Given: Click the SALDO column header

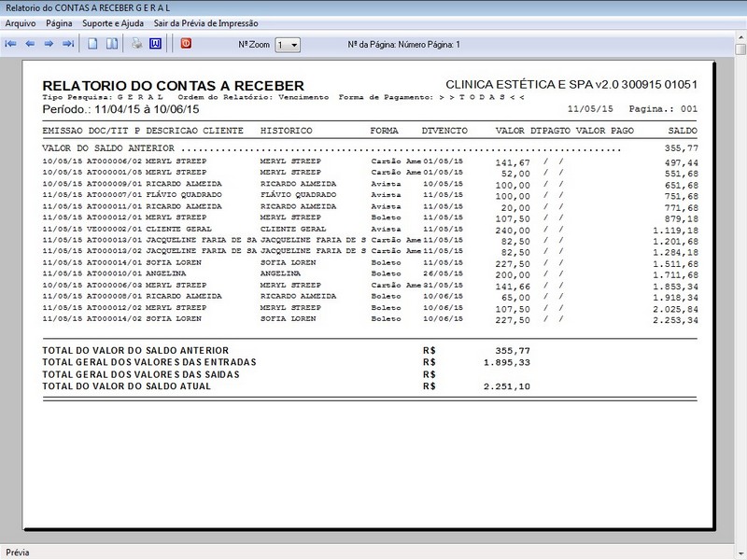Looking at the screenshot, I should [x=683, y=131].
